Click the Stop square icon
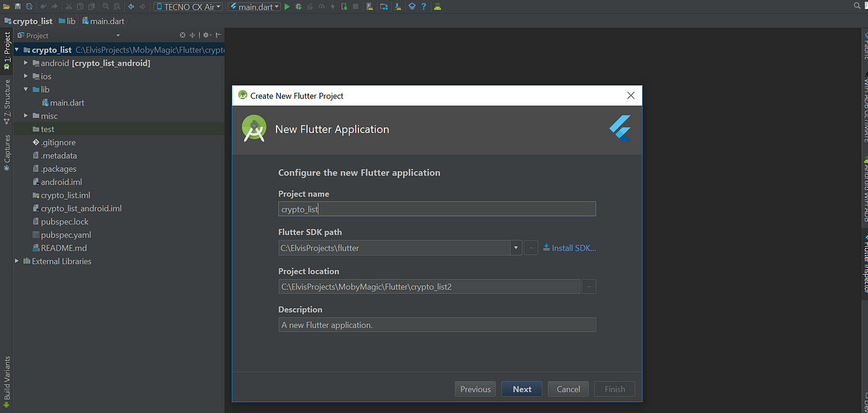The height and width of the screenshot is (413, 868). coord(355,6)
